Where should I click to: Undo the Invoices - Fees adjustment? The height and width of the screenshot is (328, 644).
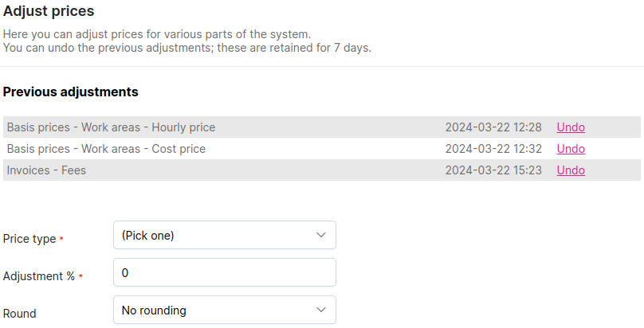tap(571, 170)
